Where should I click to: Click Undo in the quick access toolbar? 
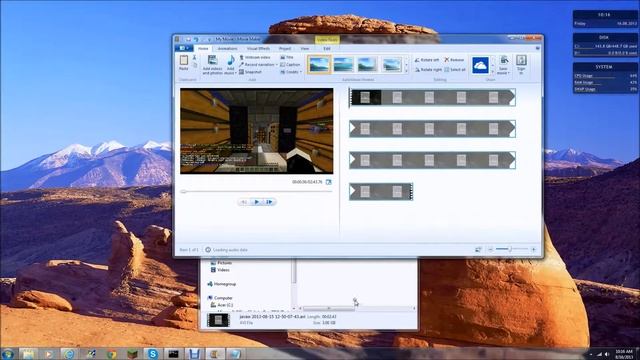pyautogui.click(x=196, y=39)
